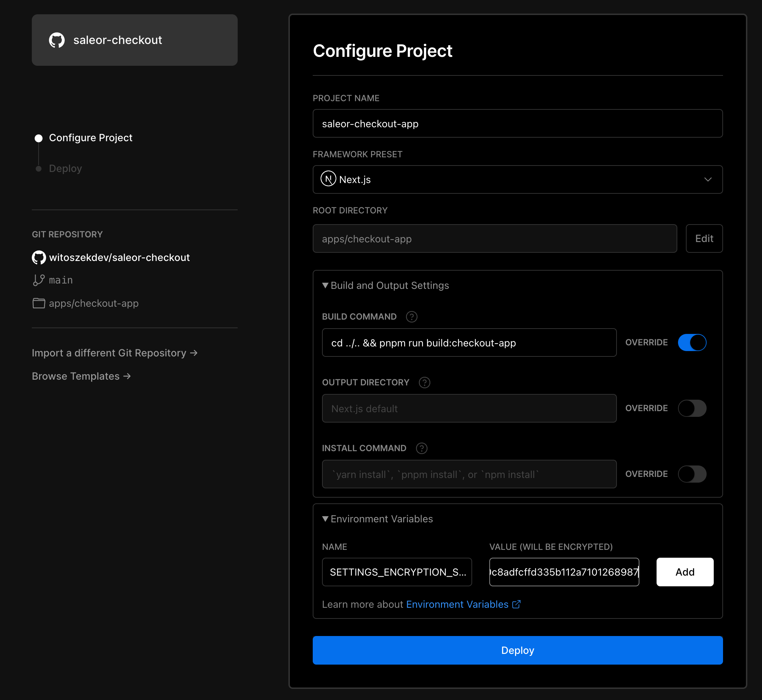Enable the Output Directory override toggle
The width and height of the screenshot is (762, 700).
tap(692, 408)
